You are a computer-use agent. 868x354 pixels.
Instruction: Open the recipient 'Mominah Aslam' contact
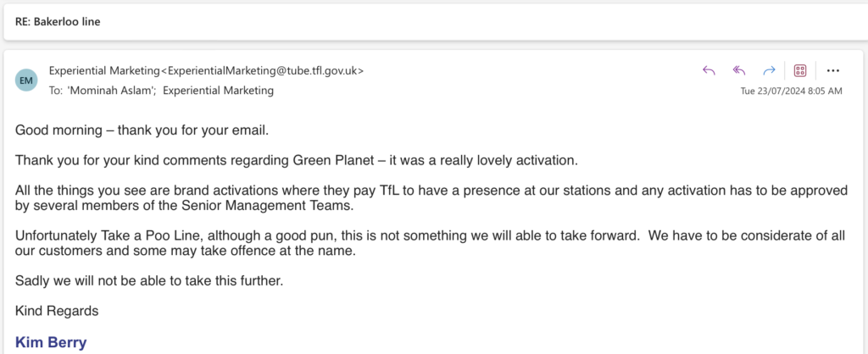click(x=113, y=91)
